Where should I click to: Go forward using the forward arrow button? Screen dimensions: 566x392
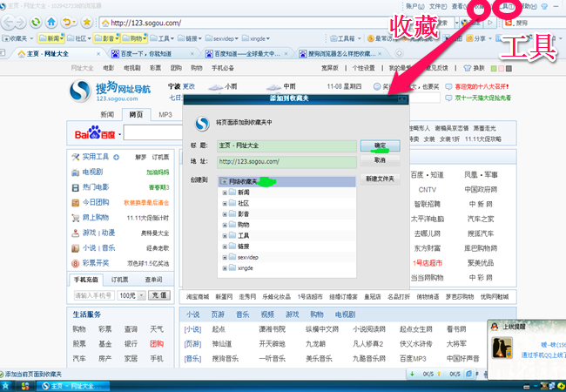21,23
